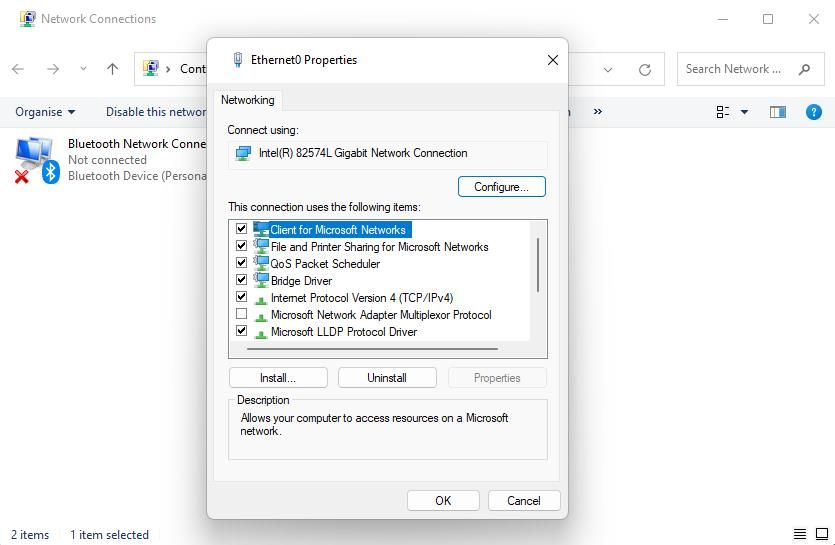Screen dimensions: 835x545
Task: Click the Intel 82574L adapter icon
Action: click(x=243, y=153)
